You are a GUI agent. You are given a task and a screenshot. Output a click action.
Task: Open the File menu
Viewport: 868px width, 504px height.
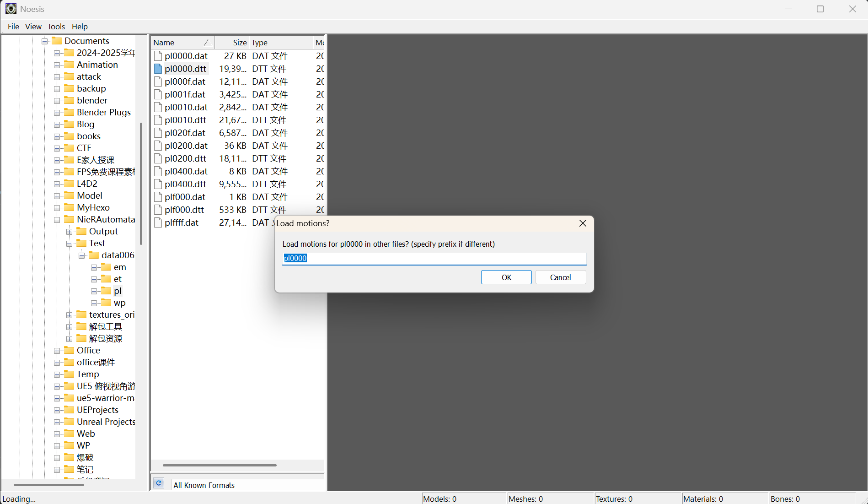tap(13, 27)
